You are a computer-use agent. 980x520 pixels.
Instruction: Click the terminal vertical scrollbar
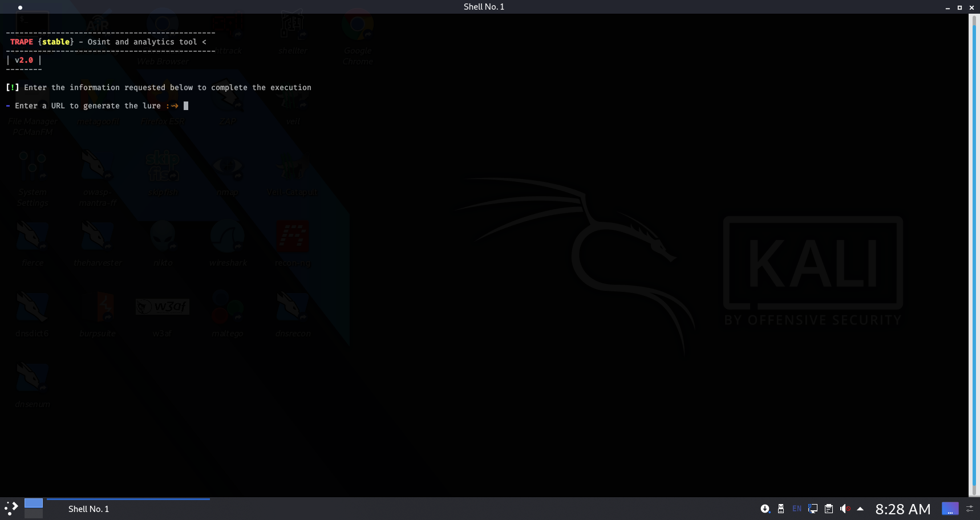(975, 255)
